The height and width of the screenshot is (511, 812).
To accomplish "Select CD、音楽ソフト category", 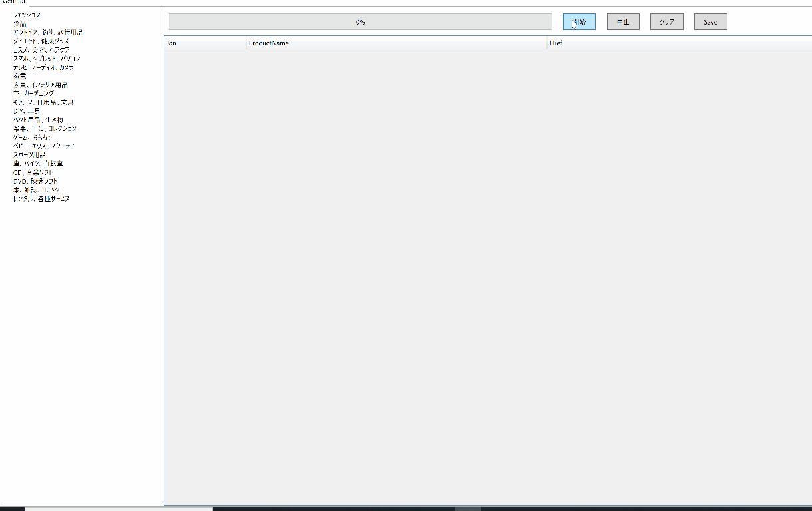I will coord(33,172).
